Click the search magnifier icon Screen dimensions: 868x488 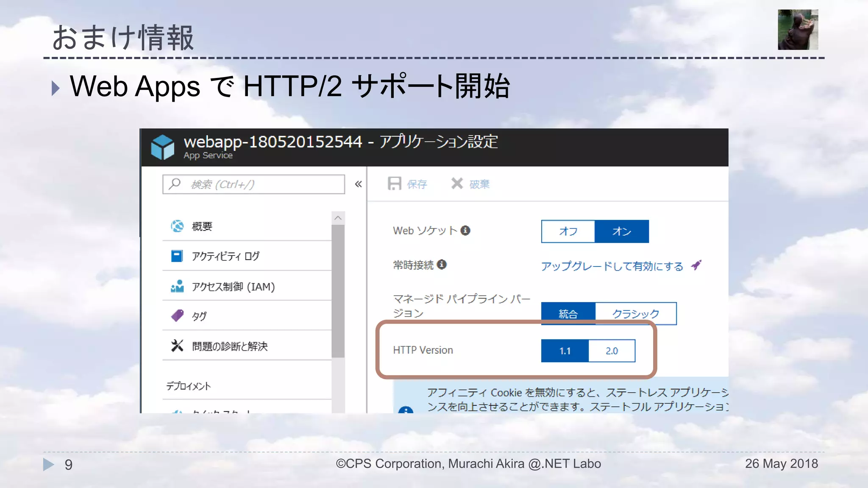pyautogui.click(x=175, y=184)
